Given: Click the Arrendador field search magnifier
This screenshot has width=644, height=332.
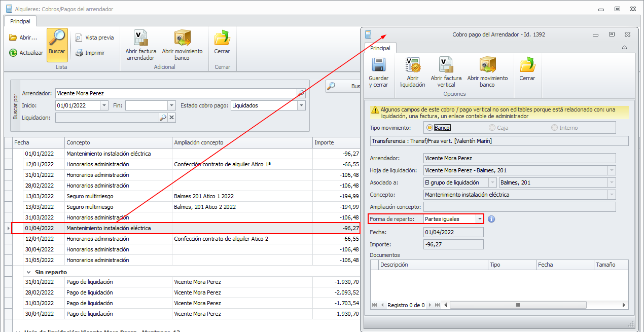Looking at the screenshot, I should pos(301,93).
